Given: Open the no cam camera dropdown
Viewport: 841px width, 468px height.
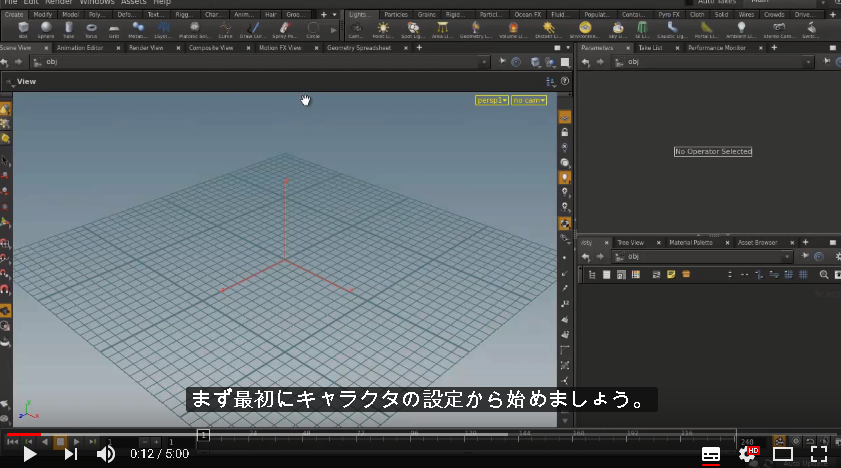Looking at the screenshot, I should 529,100.
